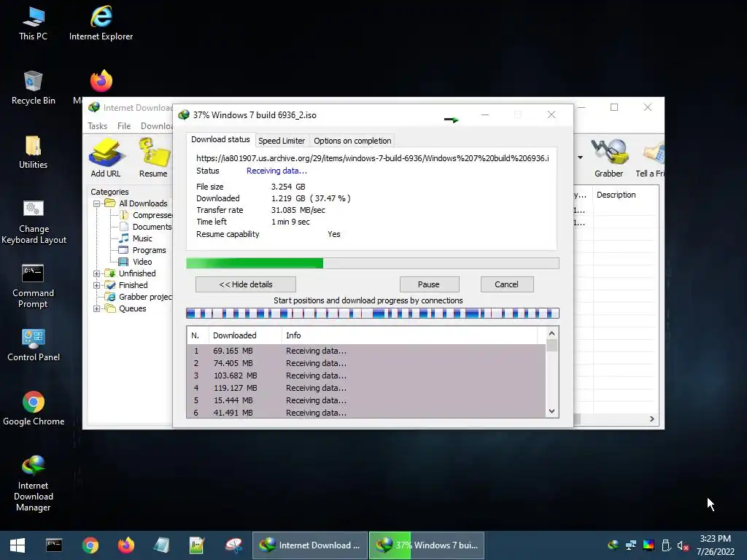Cancel the Windows 7 ISO download
This screenshot has height=560, width=747.
click(x=506, y=284)
